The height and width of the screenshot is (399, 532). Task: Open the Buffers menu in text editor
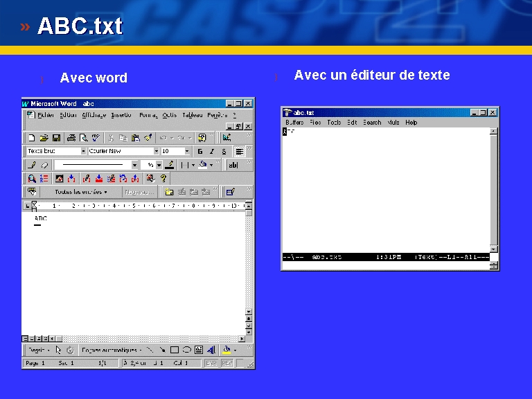pyautogui.click(x=294, y=123)
